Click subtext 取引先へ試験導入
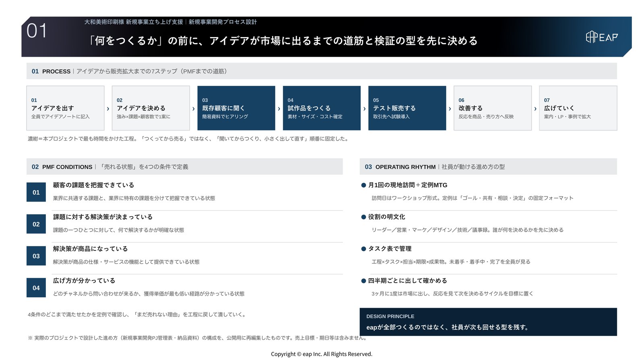Screen dimensions: 644x362 [x=391, y=117]
